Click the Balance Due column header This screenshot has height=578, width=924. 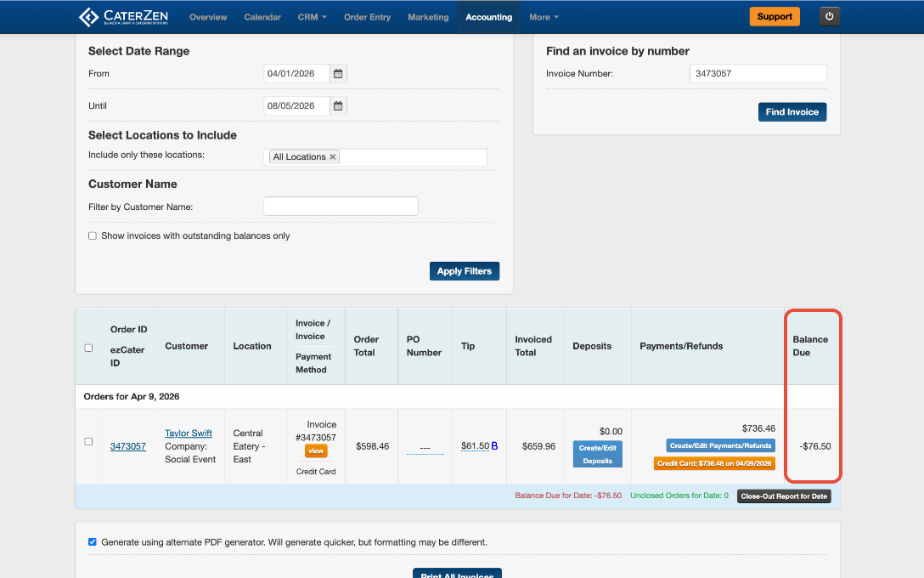point(810,346)
